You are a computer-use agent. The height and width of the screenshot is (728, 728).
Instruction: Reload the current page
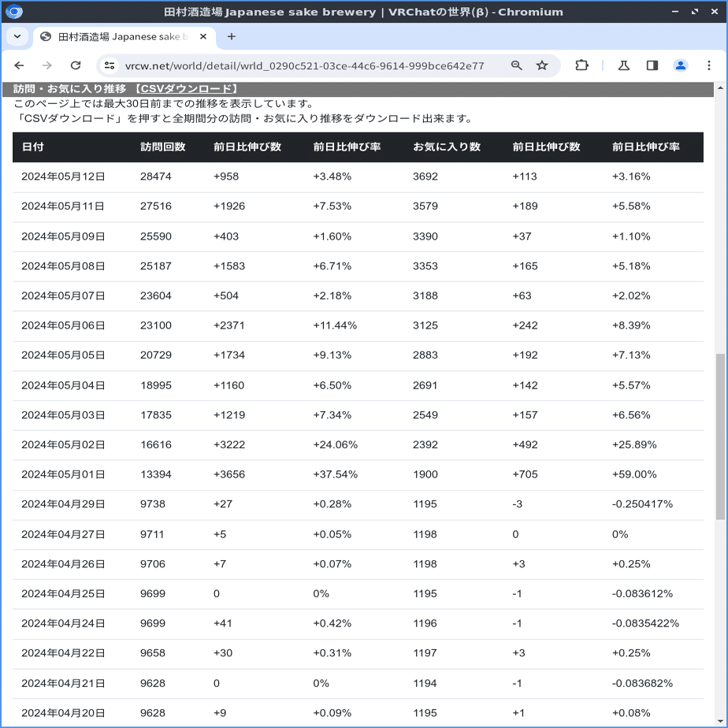pos(76,65)
